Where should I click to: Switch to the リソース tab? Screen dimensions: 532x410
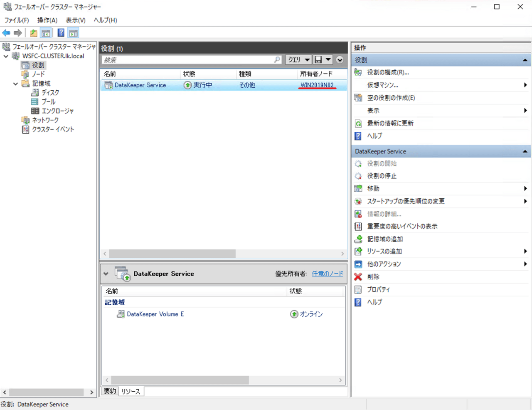point(131,391)
